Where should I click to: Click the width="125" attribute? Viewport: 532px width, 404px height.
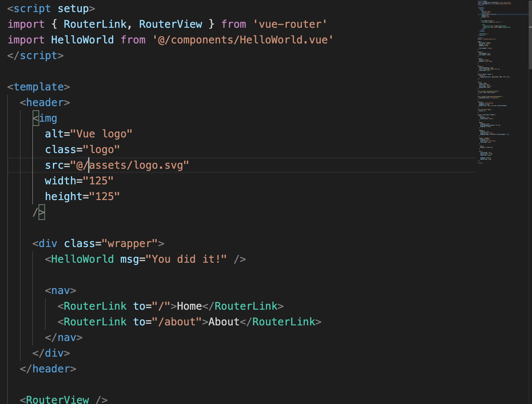pos(78,180)
